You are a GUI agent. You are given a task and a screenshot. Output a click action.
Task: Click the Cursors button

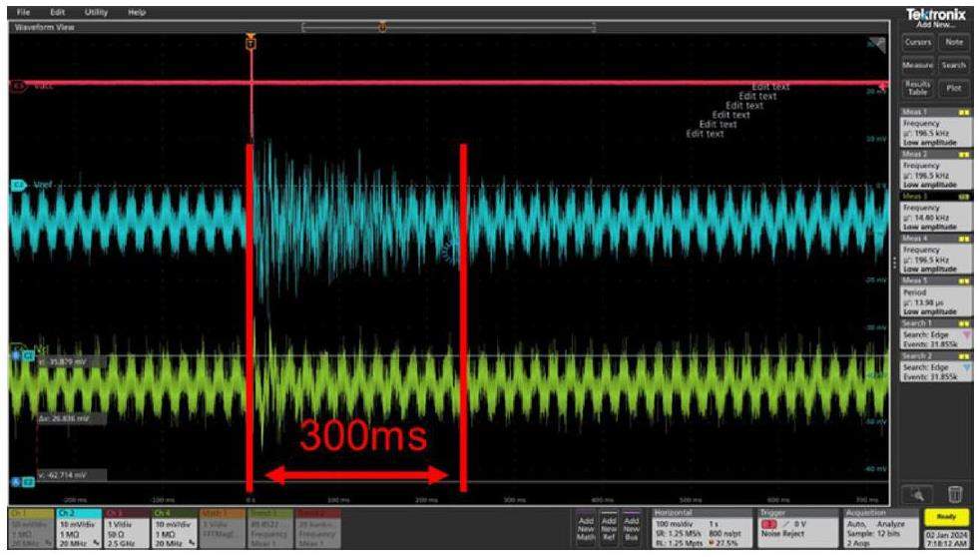tap(918, 42)
